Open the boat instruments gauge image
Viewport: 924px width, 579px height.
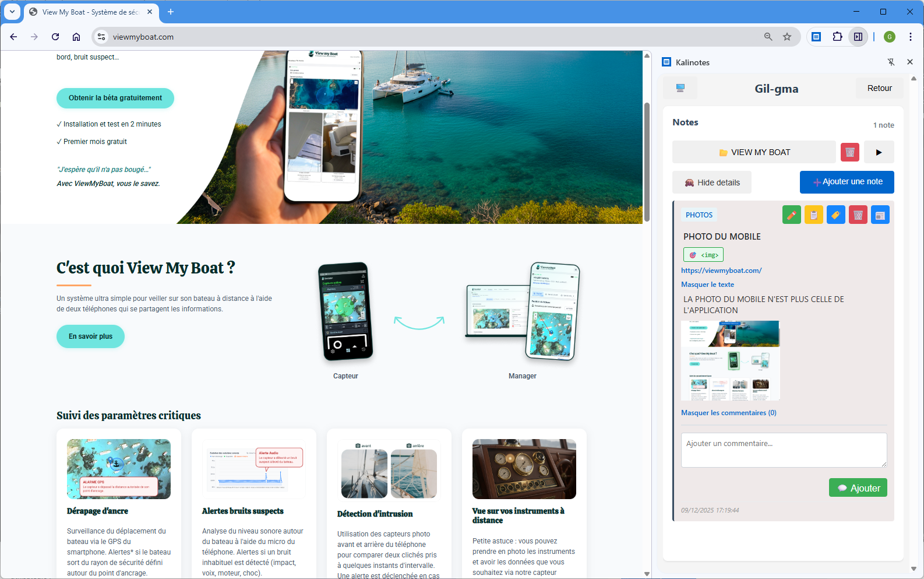(524, 469)
